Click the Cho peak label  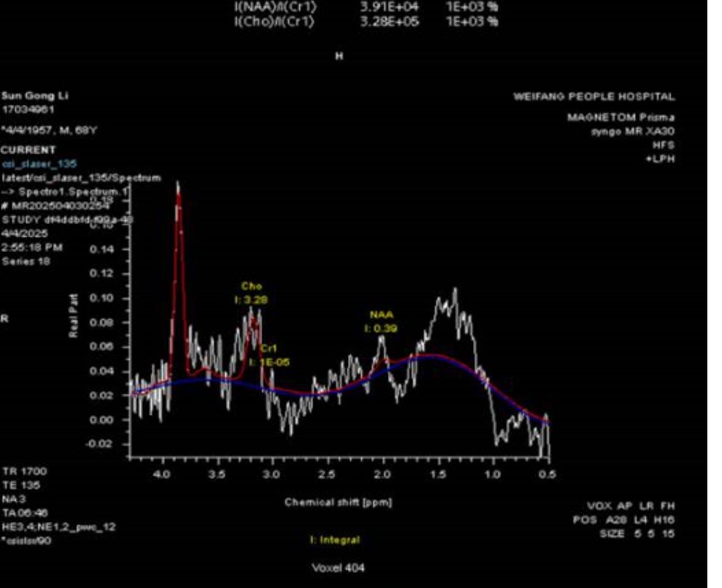pyautogui.click(x=251, y=286)
